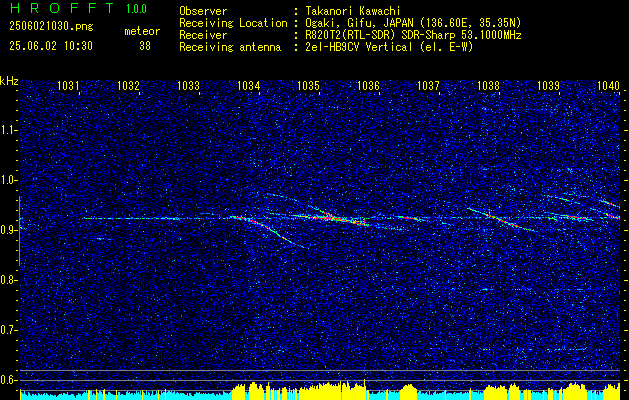Click the 0.8 kHz frequency label
This screenshot has height=400, width=629.
pos(8,280)
